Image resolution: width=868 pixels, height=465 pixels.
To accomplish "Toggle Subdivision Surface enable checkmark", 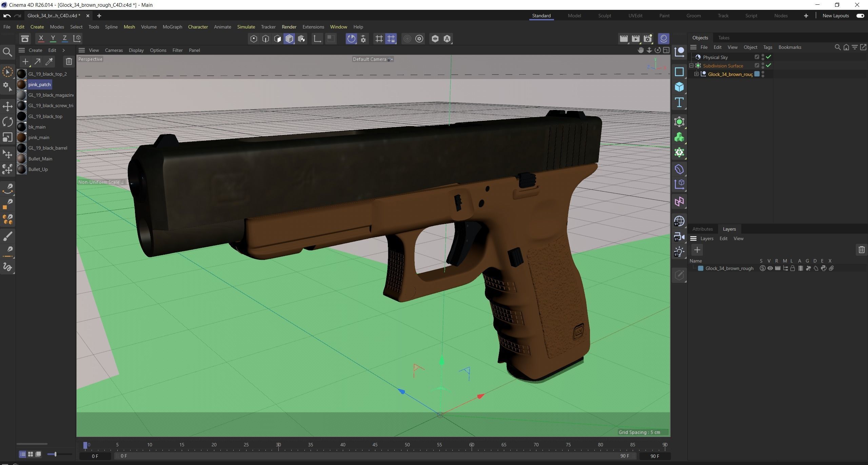I will [x=769, y=65].
